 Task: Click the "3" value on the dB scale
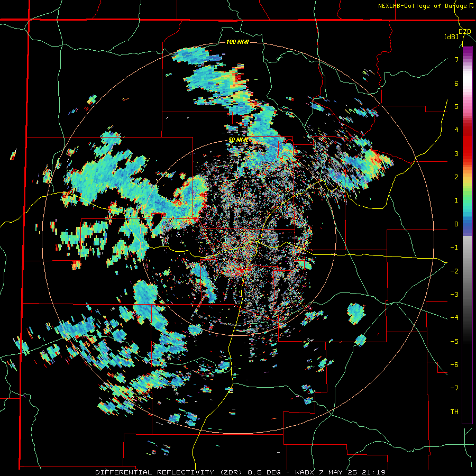(456, 153)
